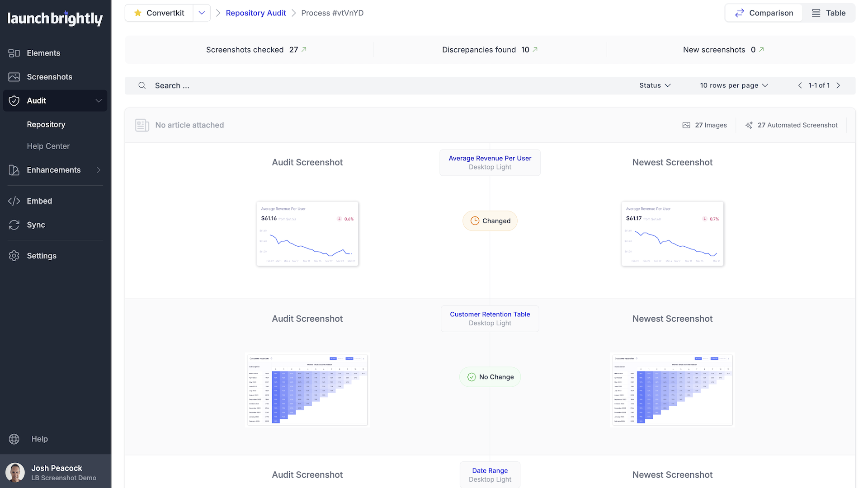Viewport: 868px width, 488px height.
Task: Click the Elements icon in sidebar
Action: [15, 52]
